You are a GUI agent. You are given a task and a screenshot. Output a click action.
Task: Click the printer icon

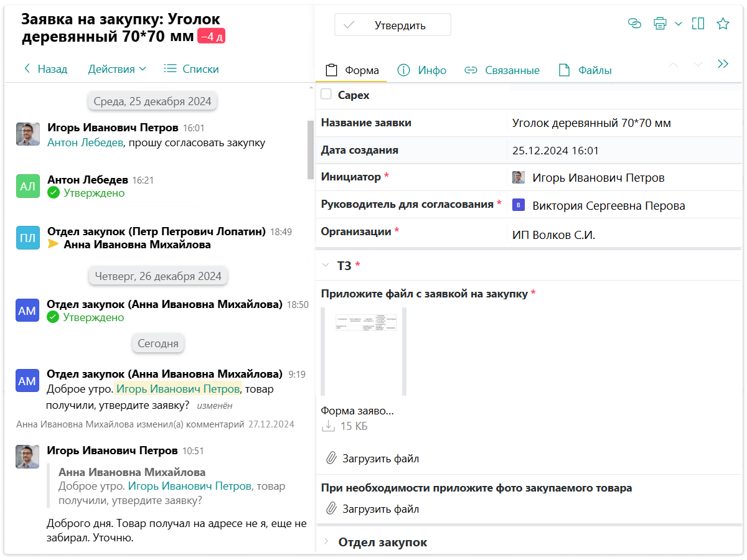pos(660,24)
